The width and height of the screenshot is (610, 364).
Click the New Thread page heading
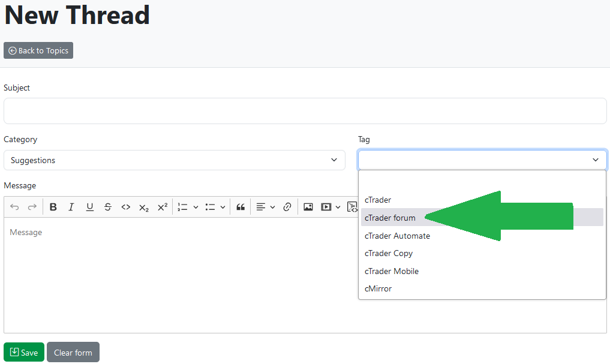point(77,15)
